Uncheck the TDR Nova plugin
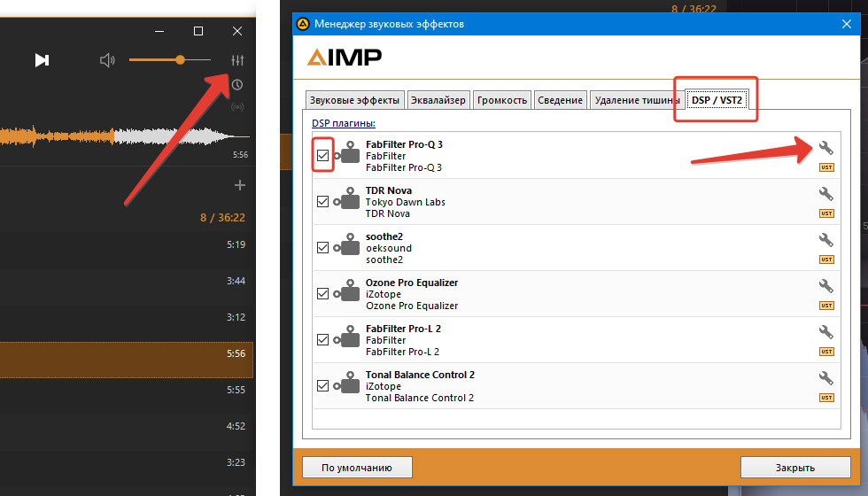 click(x=322, y=202)
